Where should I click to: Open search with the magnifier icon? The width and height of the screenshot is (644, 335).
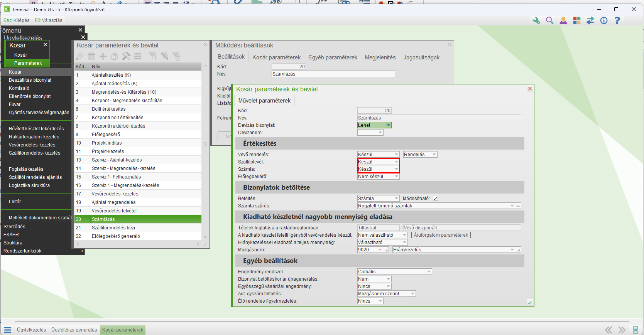(549, 21)
